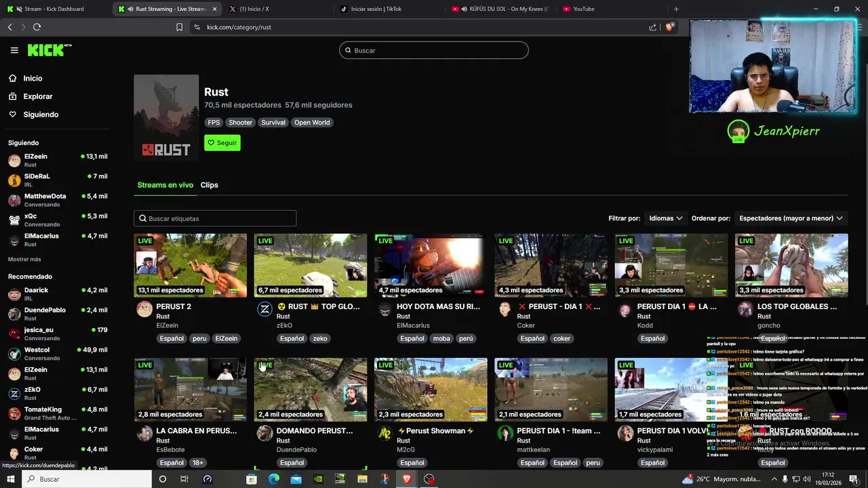Open the browser share icon

652,27
